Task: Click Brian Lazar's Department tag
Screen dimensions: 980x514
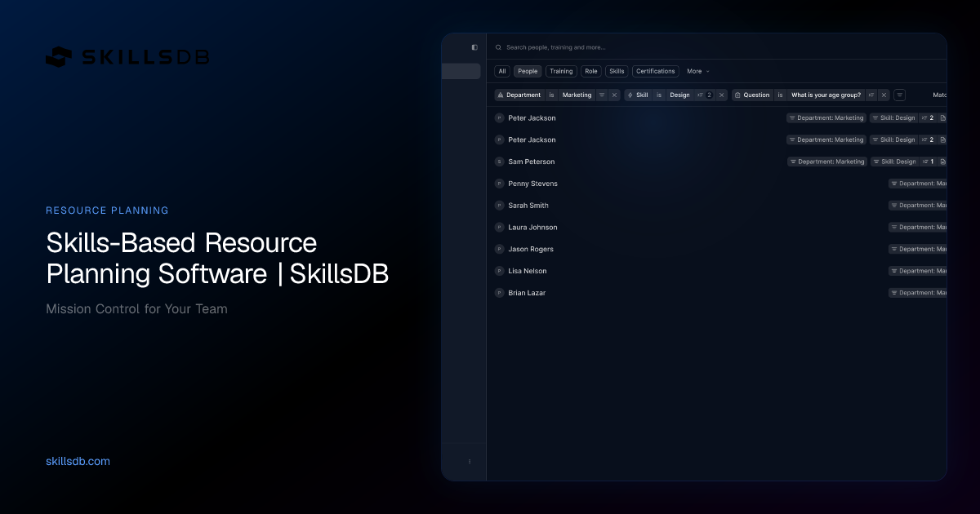Action: click(918, 292)
